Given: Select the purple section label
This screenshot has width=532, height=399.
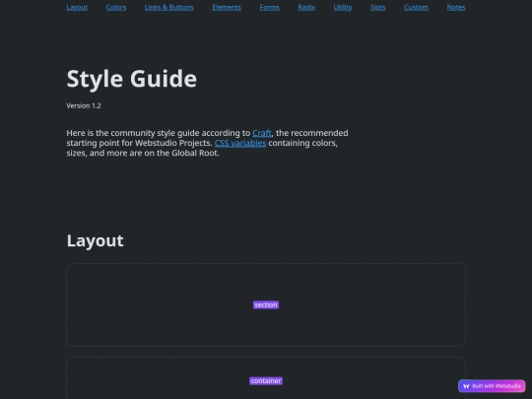Looking at the screenshot, I should pos(266,304).
